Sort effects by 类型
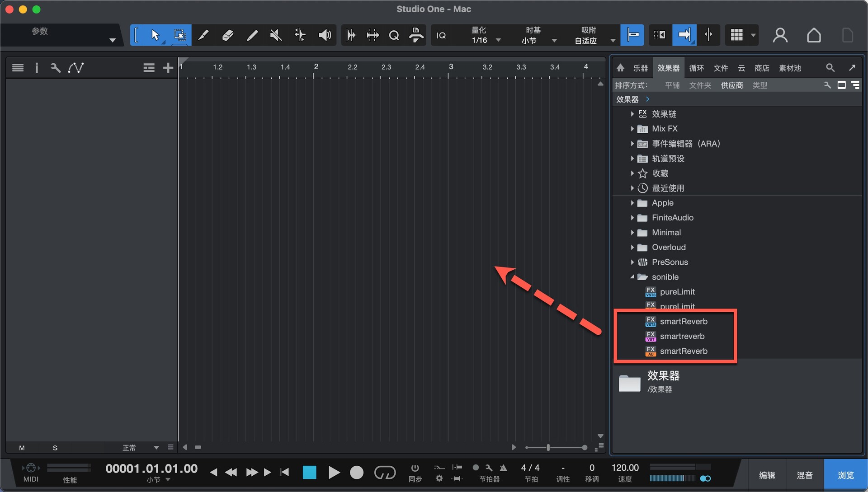The image size is (868, 492). (x=759, y=85)
